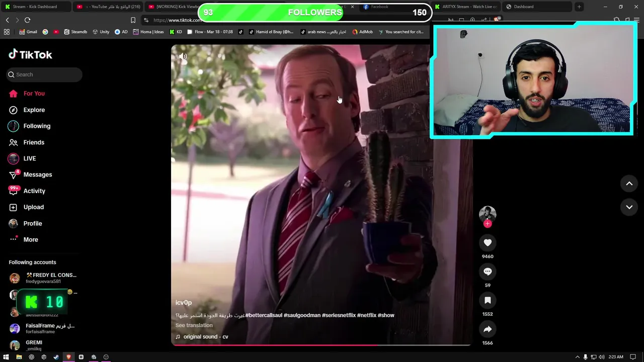Image resolution: width=644 pixels, height=362 pixels.
Task: Open comments with the speech bubble icon
Action: pos(488,271)
